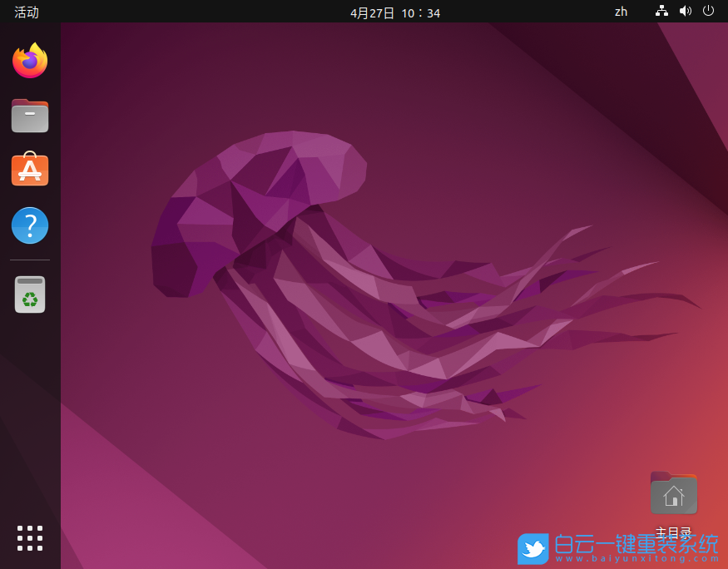The image size is (728, 569).
Task: Click the power icon in the top bar
Action: 708,12
